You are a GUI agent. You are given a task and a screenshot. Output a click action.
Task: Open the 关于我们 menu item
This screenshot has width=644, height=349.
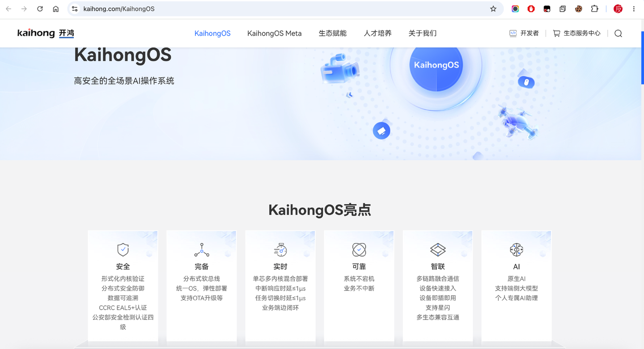pyautogui.click(x=423, y=34)
